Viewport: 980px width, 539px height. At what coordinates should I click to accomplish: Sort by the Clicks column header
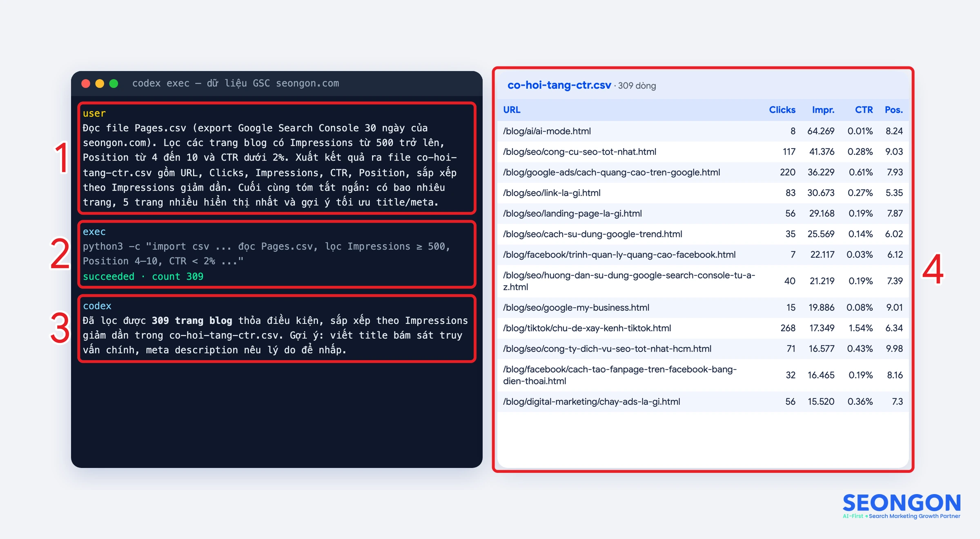(782, 110)
